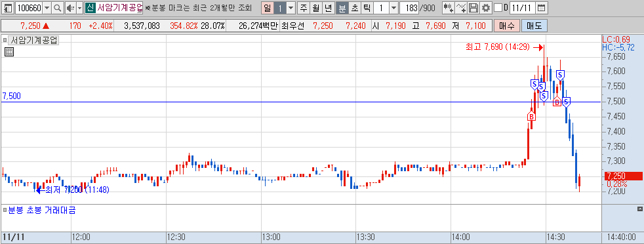Click the speaker sound alert icon
644x244 pixels.
coord(70,8)
